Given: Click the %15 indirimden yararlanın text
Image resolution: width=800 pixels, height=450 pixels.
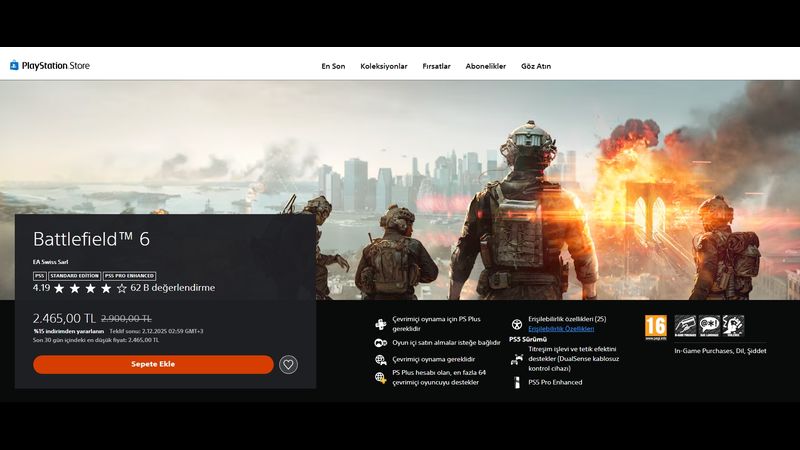Looking at the screenshot, I should click(68, 331).
